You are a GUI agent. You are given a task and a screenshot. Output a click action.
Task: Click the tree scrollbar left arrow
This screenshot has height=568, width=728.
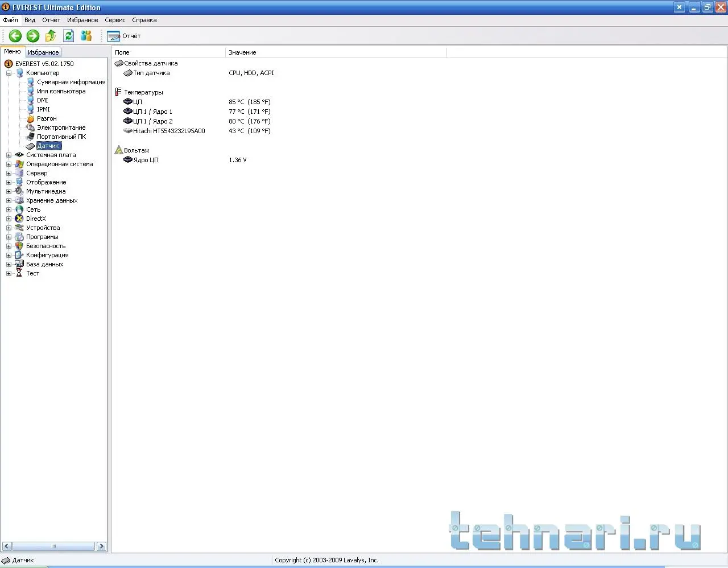tap(7, 546)
